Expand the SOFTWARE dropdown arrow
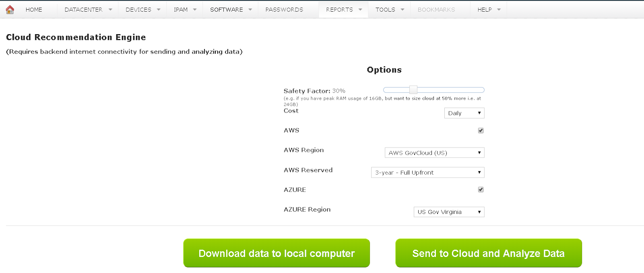 pyautogui.click(x=250, y=10)
